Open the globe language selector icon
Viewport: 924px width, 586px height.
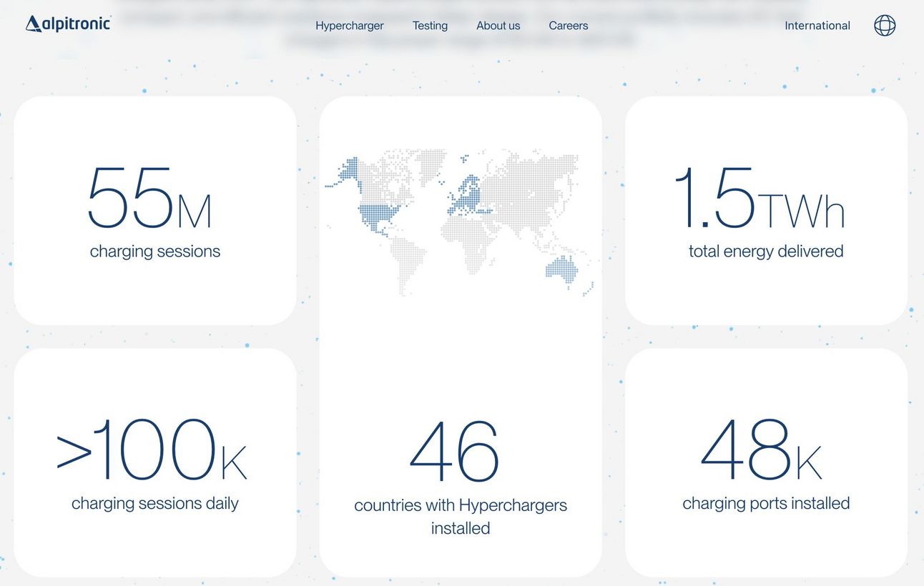pyautogui.click(x=885, y=26)
